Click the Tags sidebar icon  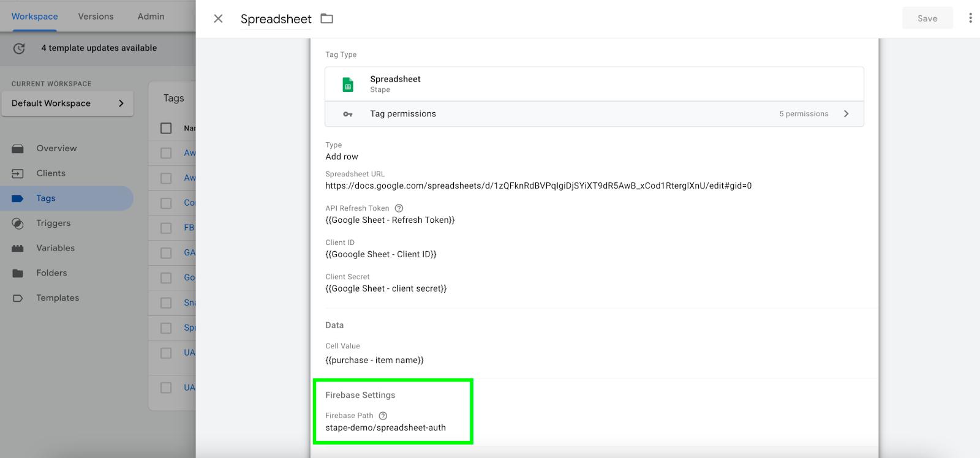18,198
